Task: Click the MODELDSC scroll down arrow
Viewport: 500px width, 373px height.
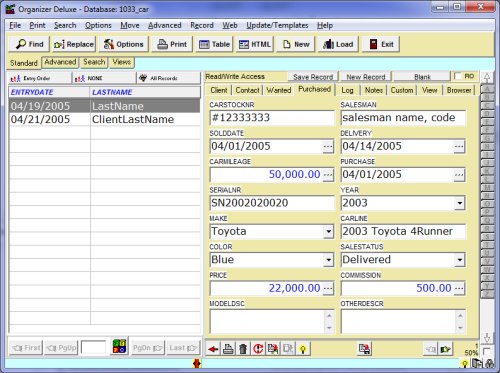Action: tap(329, 328)
